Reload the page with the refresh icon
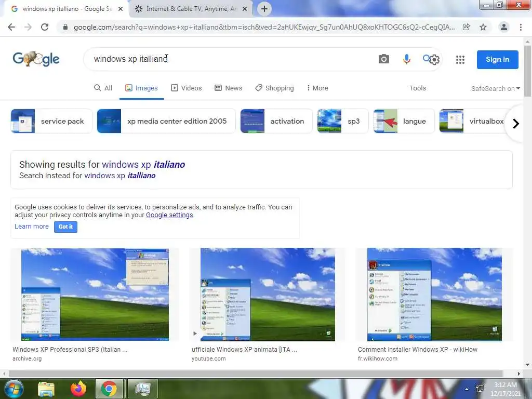Viewport: 532px width, 399px height. pos(45,27)
